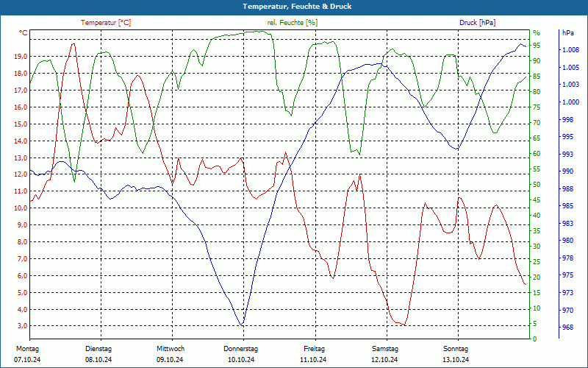Click the '20' humidity axis value
588x368 pixels.
pyautogui.click(x=537, y=277)
